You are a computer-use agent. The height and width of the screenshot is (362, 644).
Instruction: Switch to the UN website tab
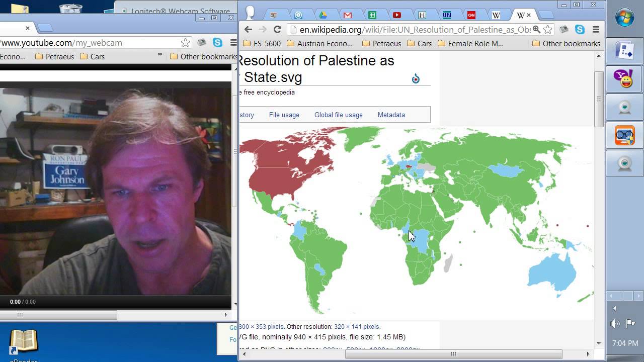pyautogui.click(x=447, y=15)
